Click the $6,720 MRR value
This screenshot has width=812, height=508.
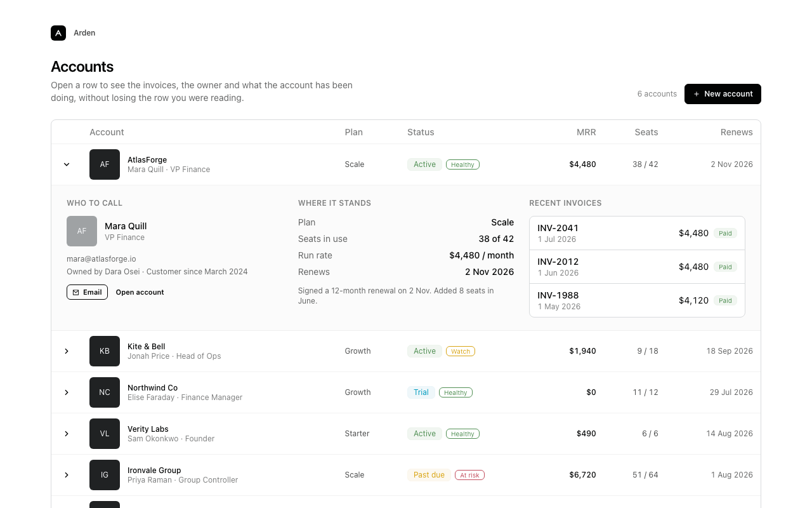click(582, 475)
